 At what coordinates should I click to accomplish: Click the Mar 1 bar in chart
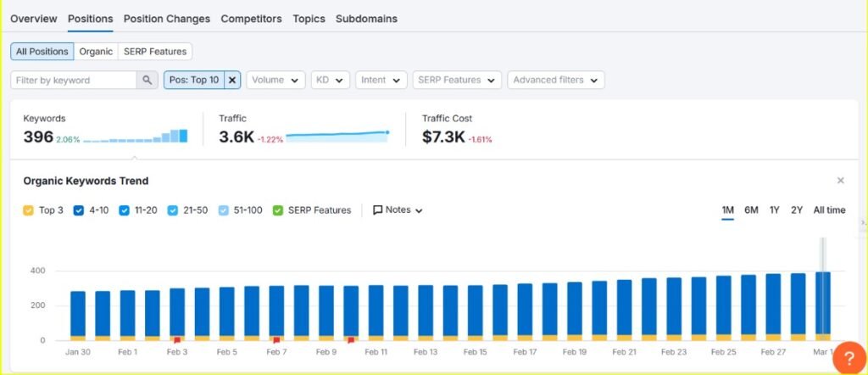[x=822, y=306]
